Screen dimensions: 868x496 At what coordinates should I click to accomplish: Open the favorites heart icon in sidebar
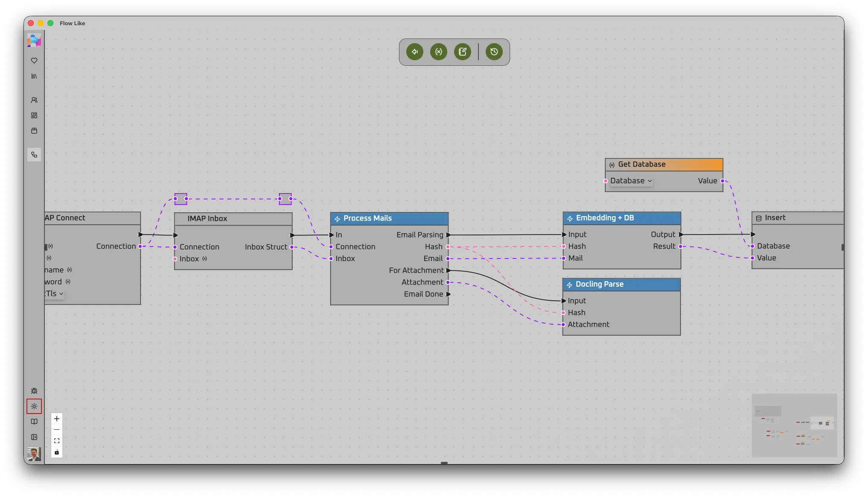[x=34, y=61]
